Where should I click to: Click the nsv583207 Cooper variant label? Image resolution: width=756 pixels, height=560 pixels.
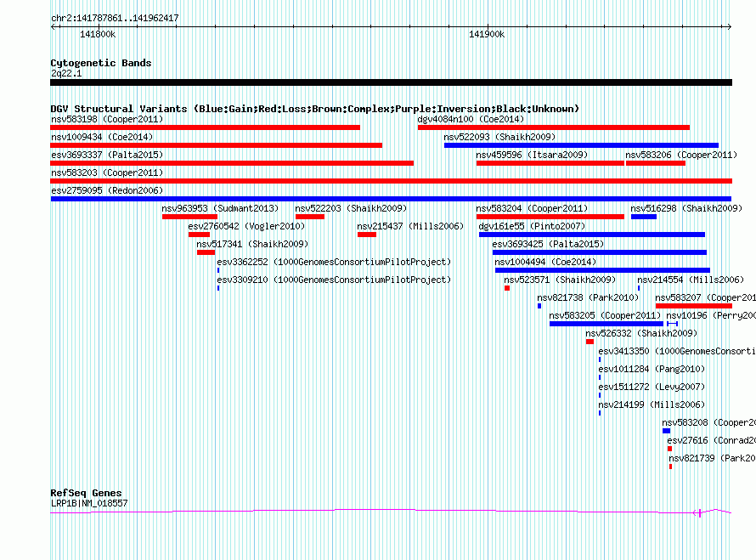click(705, 297)
